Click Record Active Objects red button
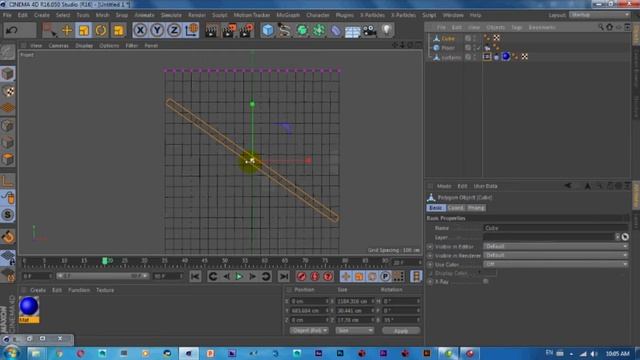 301,276
